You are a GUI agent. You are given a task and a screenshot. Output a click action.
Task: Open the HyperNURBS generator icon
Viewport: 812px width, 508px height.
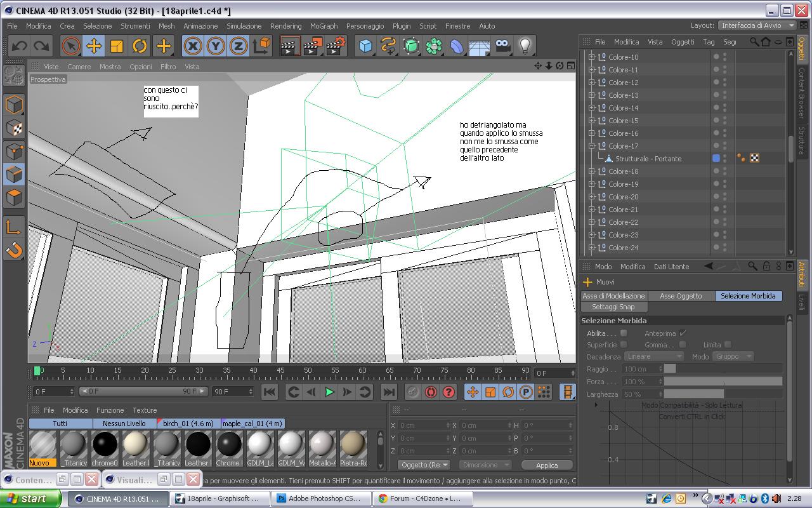411,46
